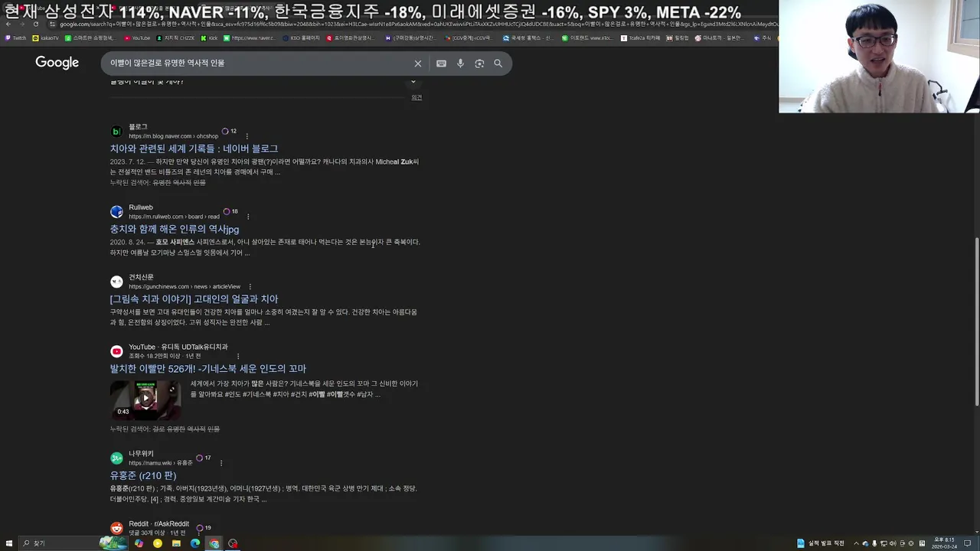Show hidden system tray icons chevron

(856, 543)
